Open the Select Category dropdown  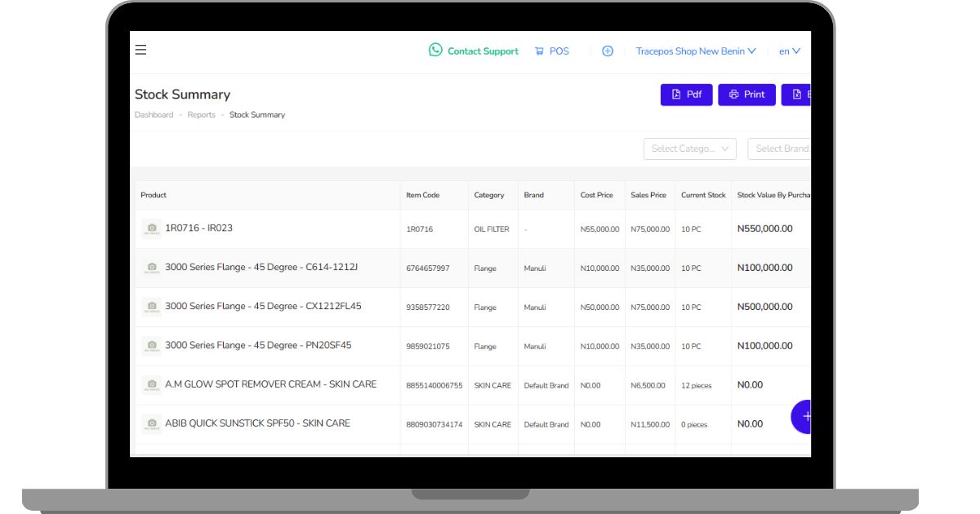(x=690, y=148)
